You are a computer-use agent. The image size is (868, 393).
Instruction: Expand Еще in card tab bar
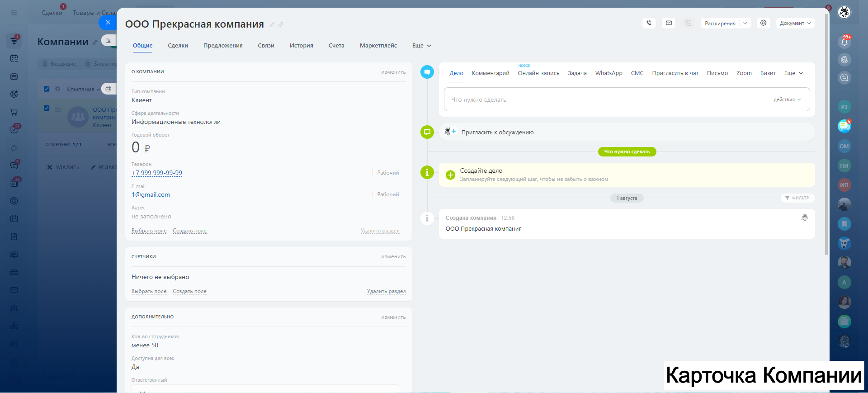tap(421, 46)
